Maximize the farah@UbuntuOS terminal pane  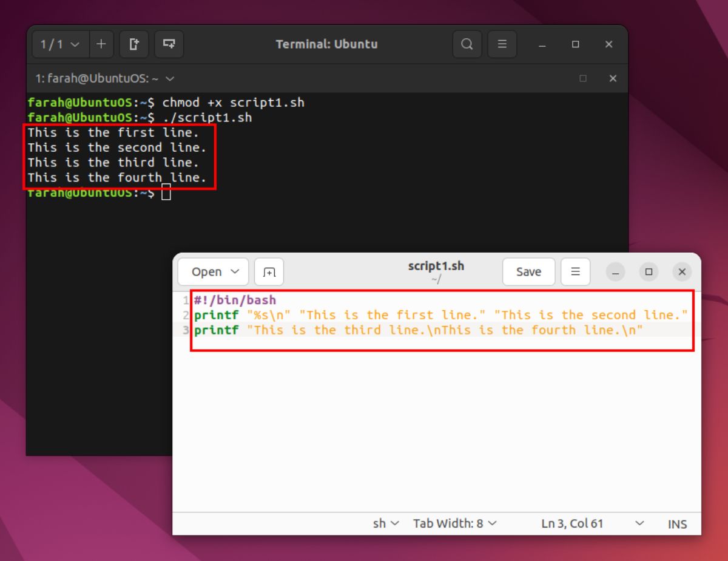point(583,78)
